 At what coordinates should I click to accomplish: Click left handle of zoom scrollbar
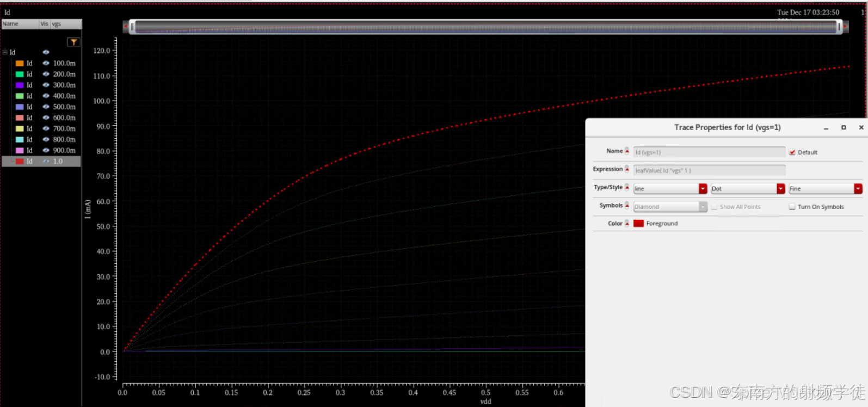click(132, 27)
